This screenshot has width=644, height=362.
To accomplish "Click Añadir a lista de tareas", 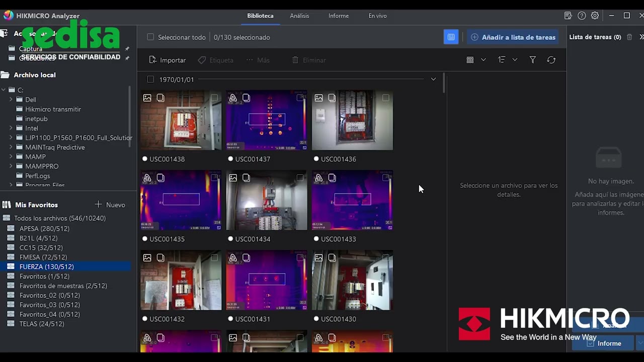I will point(514,37).
